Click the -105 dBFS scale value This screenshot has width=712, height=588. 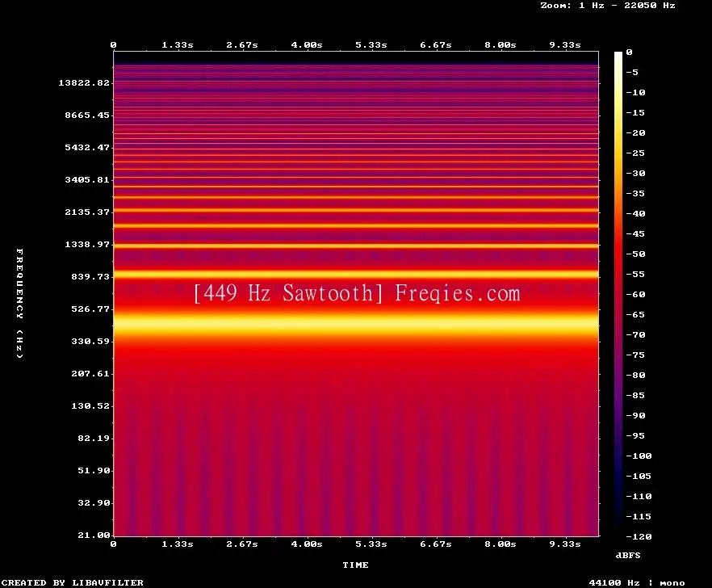pos(639,477)
